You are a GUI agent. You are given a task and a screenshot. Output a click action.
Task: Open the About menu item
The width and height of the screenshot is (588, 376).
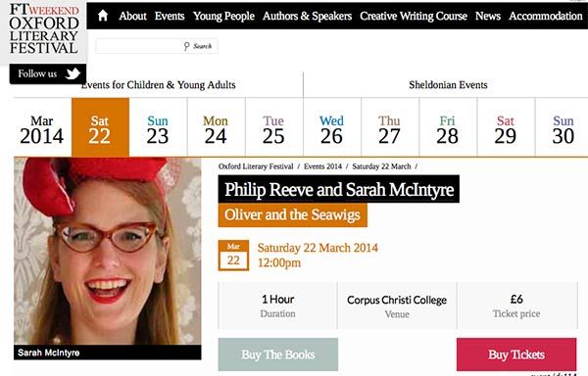[x=132, y=16]
